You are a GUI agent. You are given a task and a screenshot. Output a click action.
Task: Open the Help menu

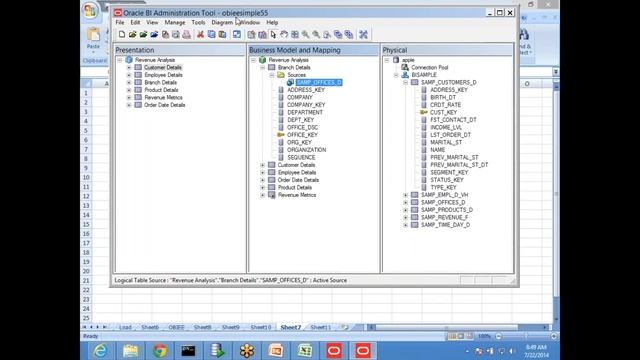click(272, 22)
